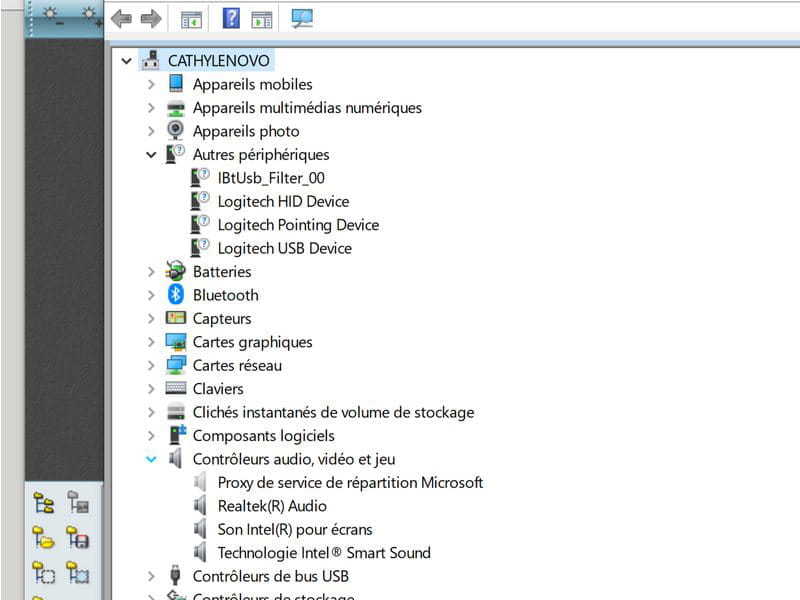800x600 pixels.
Task: Click the folder tree icon with three yellow folders
Action: tap(44, 504)
